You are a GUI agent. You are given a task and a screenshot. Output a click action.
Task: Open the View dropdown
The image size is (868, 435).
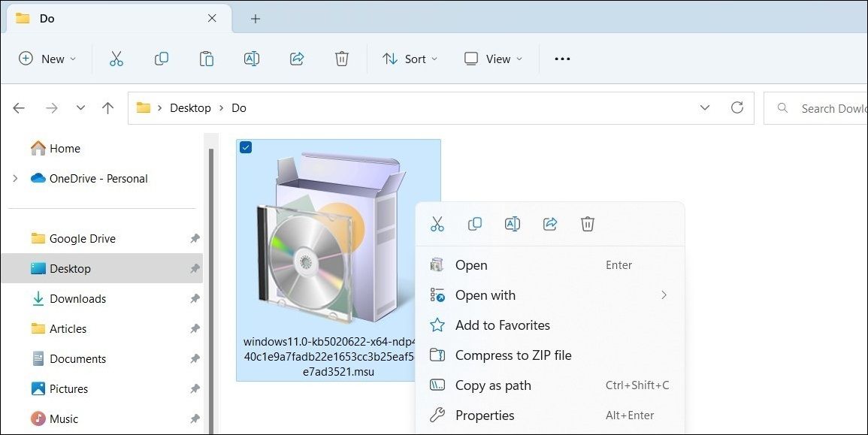pyautogui.click(x=493, y=59)
